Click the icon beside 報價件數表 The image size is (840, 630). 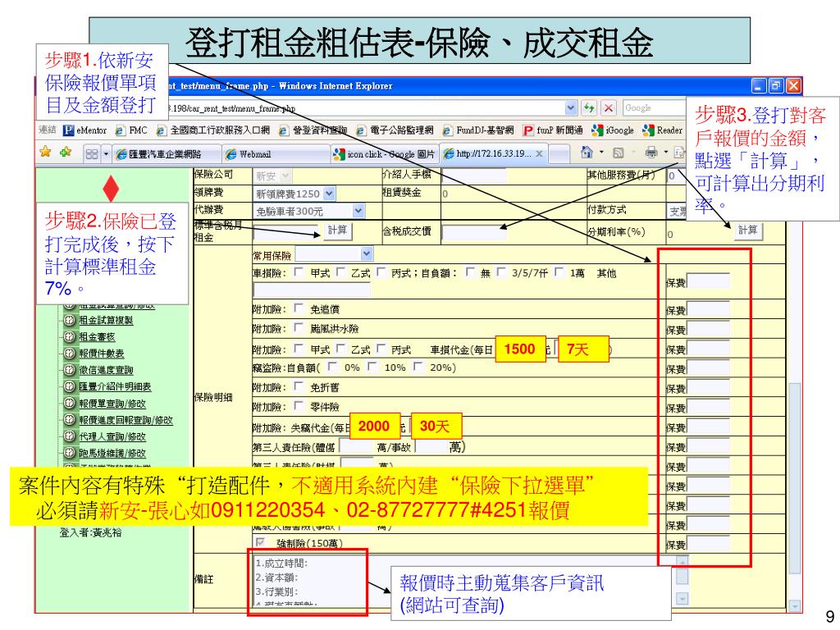pos(69,353)
